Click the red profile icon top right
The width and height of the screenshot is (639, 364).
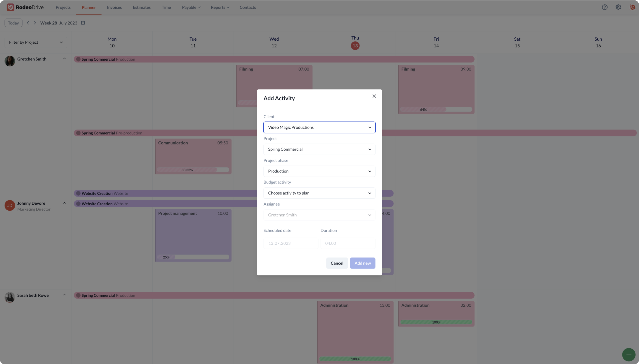tap(632, 7)
